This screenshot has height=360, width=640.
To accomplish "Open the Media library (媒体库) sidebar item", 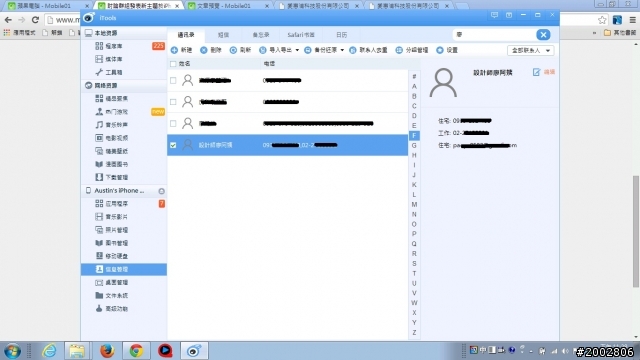I will [124, 59].
